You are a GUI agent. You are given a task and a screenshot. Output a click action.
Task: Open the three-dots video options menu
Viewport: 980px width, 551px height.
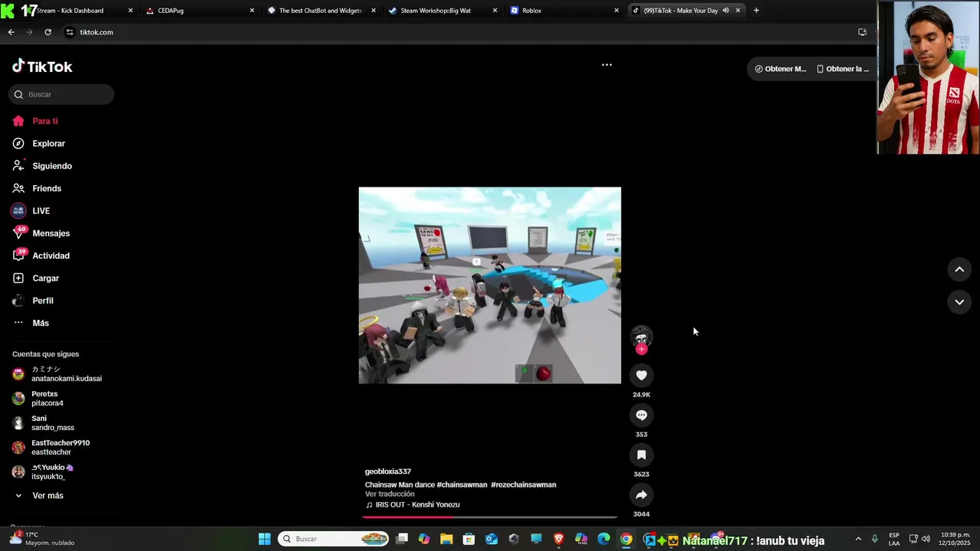coord(606,65)
